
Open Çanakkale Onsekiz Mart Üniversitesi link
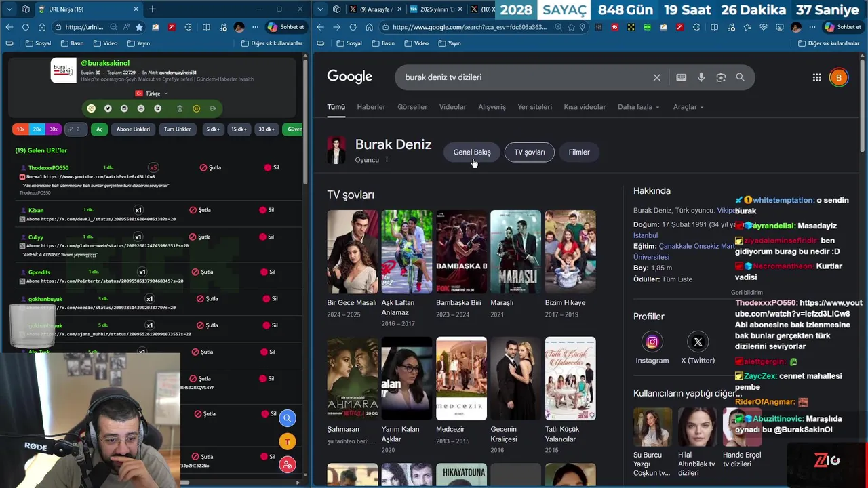pos(684,251)
